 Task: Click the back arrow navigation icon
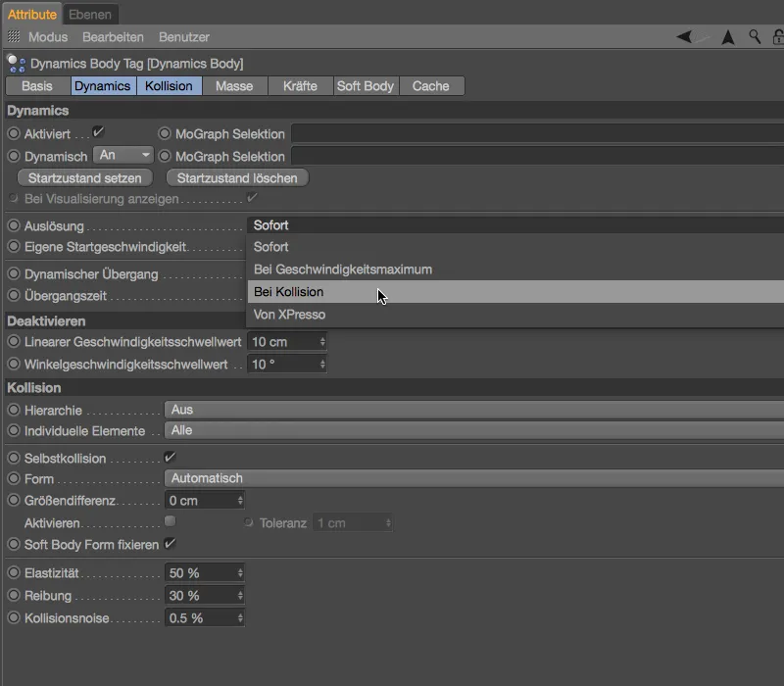click(x=684, y=37)
